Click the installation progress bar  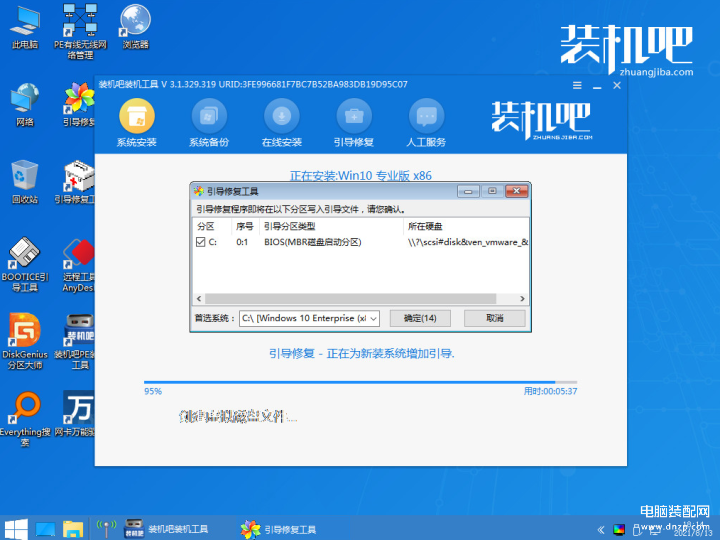[x=360, y=382]
